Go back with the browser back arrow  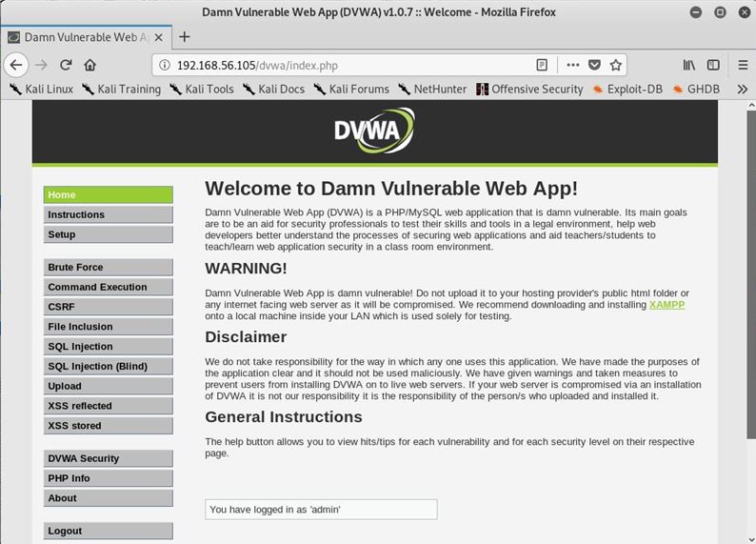16,65
